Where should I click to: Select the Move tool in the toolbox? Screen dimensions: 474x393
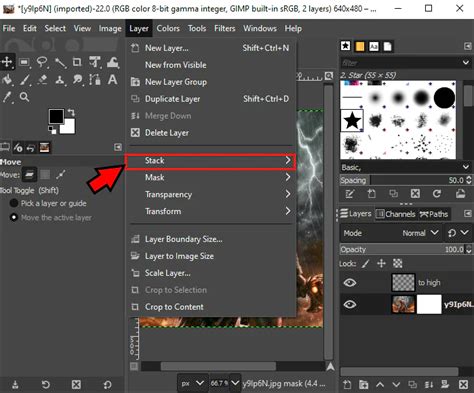7,62
